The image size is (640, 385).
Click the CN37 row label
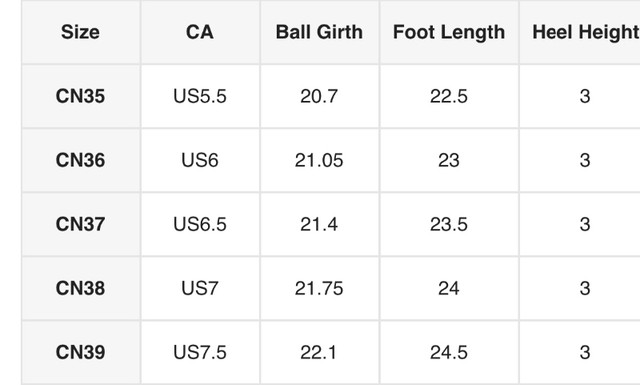point(80,225)
